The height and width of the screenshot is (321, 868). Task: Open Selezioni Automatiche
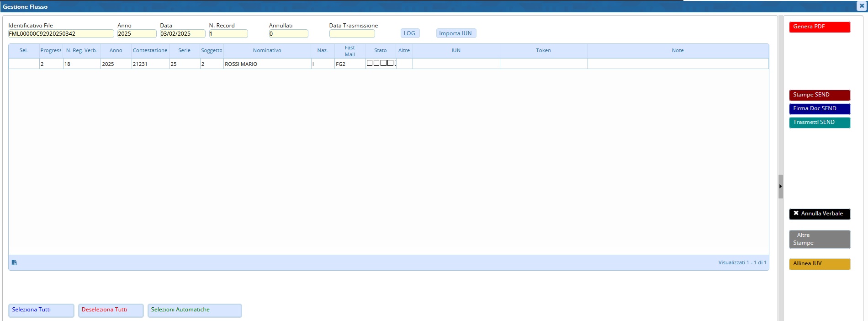click(194, 310)
